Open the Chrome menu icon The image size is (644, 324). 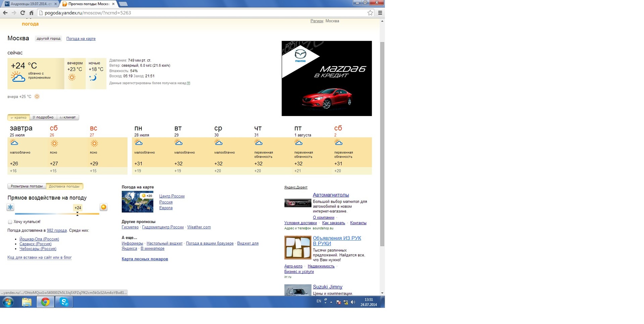pyautogui.click(x=380, y=13)
